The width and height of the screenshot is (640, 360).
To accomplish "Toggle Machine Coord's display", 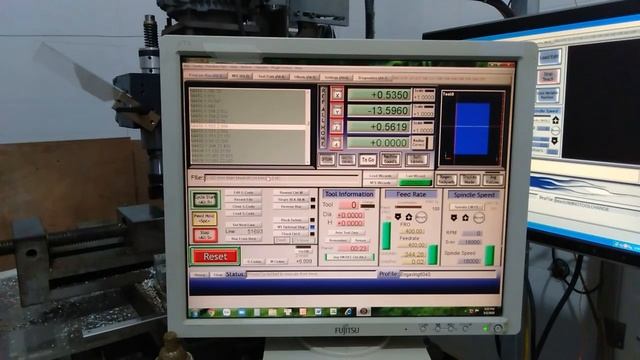I will click(x=390, y=159).
